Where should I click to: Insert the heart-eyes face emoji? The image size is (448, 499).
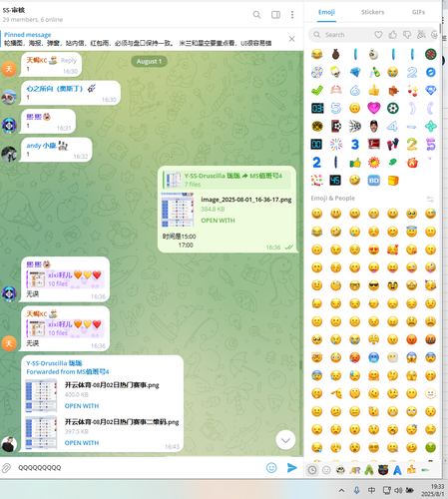373,249
